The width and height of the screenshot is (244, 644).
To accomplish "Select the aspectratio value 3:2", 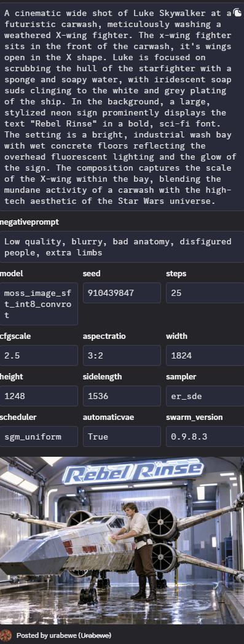I will click(x=122, y=355).
